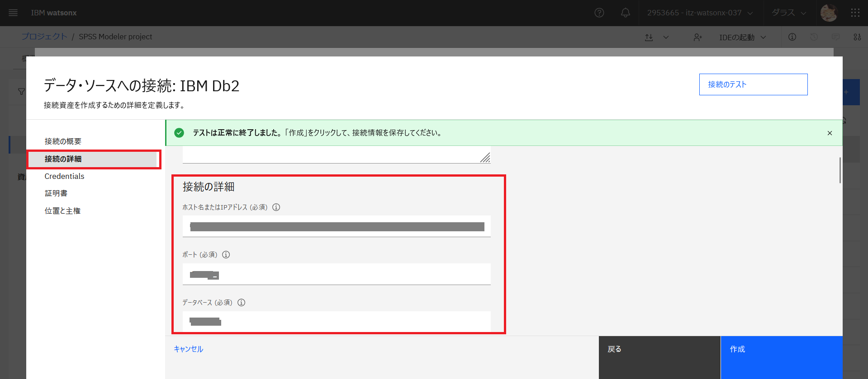Click the データベース input field

[x=337, y=322]
